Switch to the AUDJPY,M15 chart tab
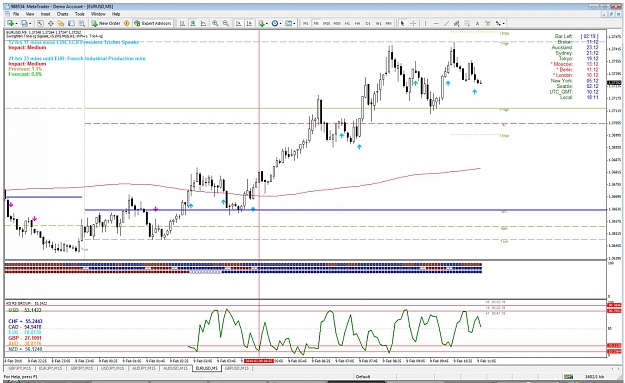This screenshot has height=383, width=625. tap(143, 368)
